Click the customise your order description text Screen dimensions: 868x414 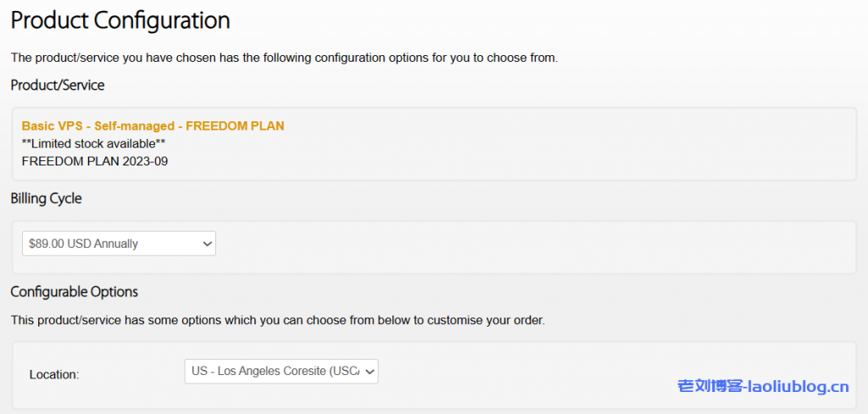tap(277, 321)
